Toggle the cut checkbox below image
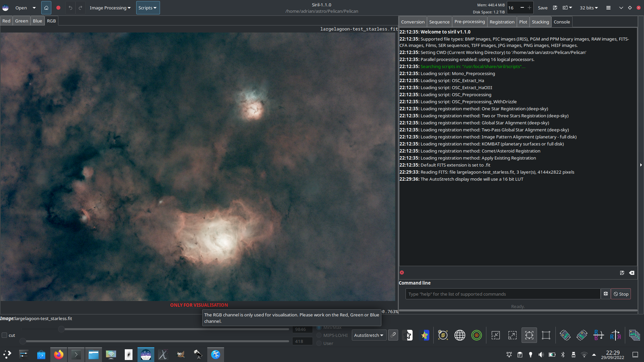 (x=4, y=335)
